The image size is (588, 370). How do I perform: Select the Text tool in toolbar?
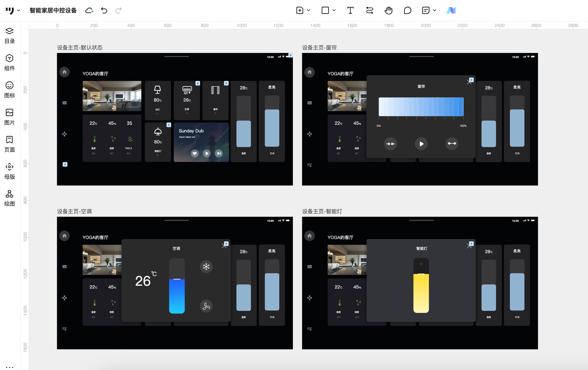point(350,10)
